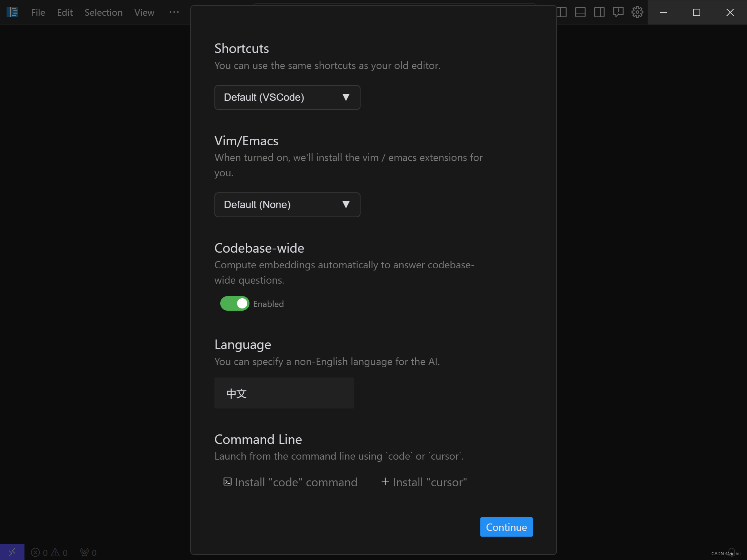747x560 pixels.
Task: Toggle the secondary sidebar layout icon
Action: 599,12
